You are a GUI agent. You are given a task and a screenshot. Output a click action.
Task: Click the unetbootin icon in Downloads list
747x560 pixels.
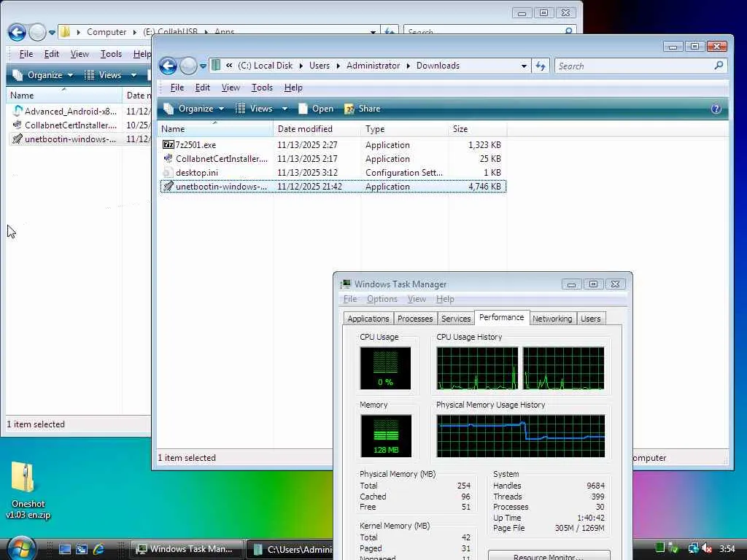click(168, 186)
